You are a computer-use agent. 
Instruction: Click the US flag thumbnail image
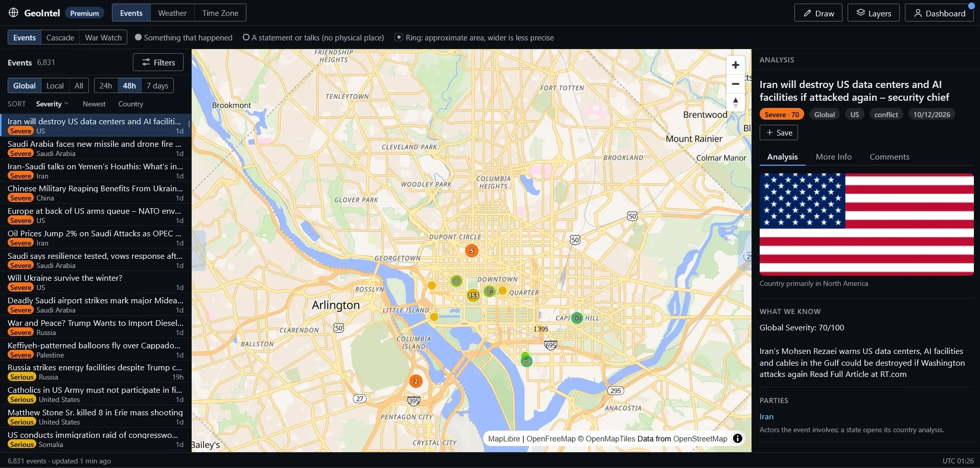(867, 225)
